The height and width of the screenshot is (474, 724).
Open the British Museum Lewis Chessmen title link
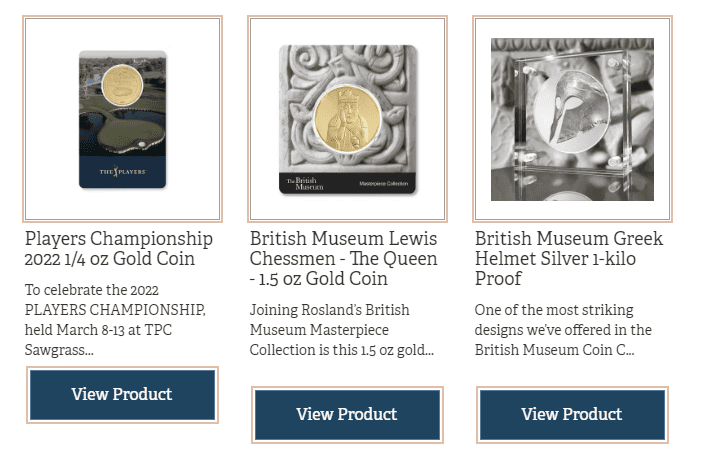point(344,258)
